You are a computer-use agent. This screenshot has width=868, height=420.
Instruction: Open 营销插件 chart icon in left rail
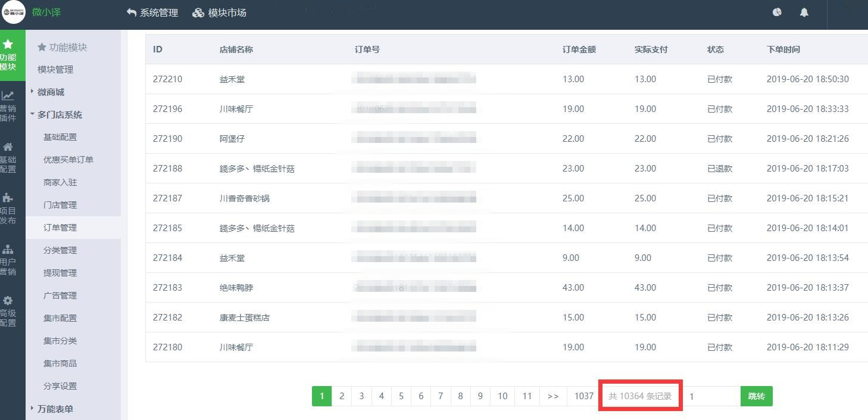pyautogui.click(x=8, y=95)
